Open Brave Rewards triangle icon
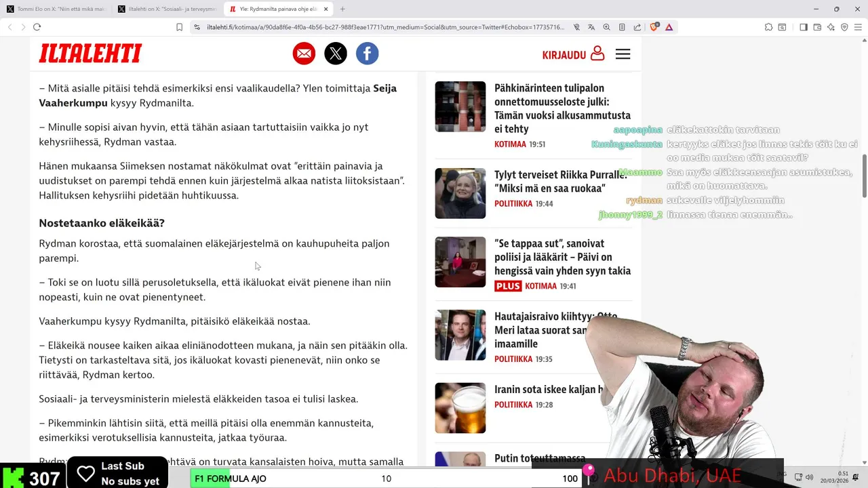 669,27
